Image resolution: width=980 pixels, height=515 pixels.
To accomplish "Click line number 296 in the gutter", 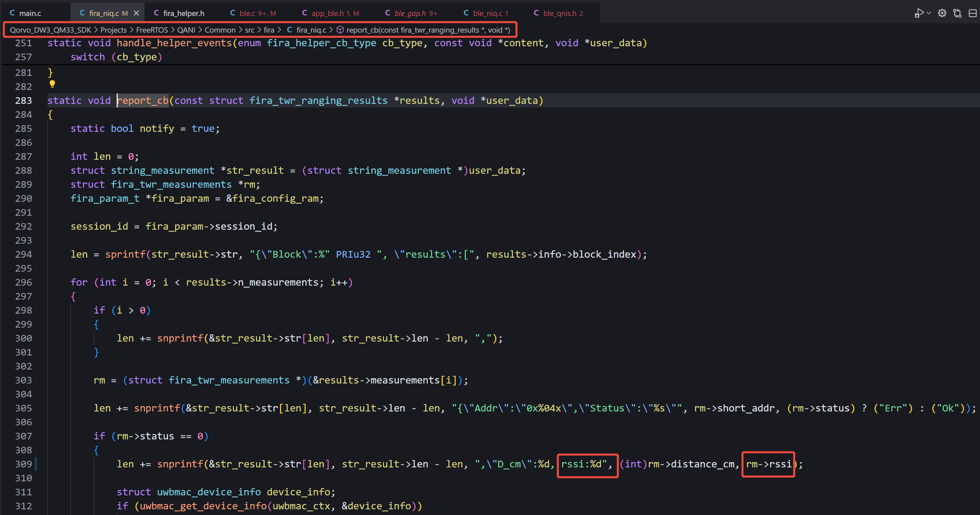I will tap(23, 282).
